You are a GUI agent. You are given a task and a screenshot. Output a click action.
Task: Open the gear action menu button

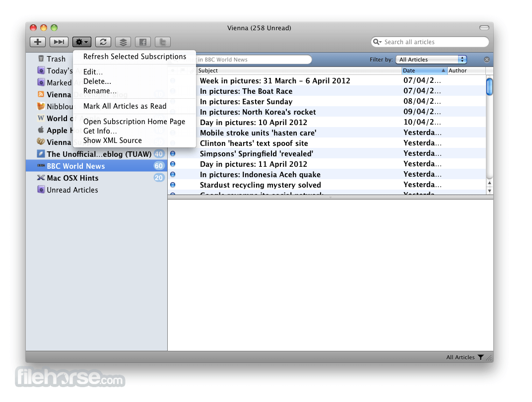pyautogui.click(x=81, y=42)
